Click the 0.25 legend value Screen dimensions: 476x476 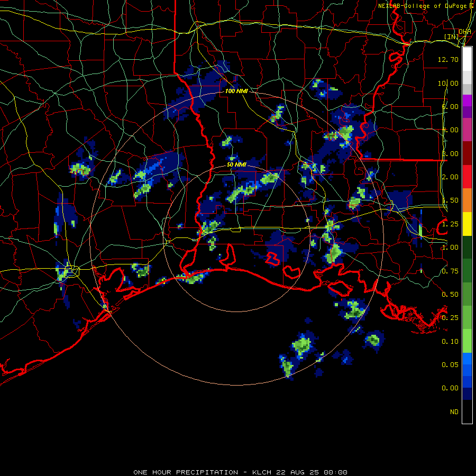pos(450,318)
